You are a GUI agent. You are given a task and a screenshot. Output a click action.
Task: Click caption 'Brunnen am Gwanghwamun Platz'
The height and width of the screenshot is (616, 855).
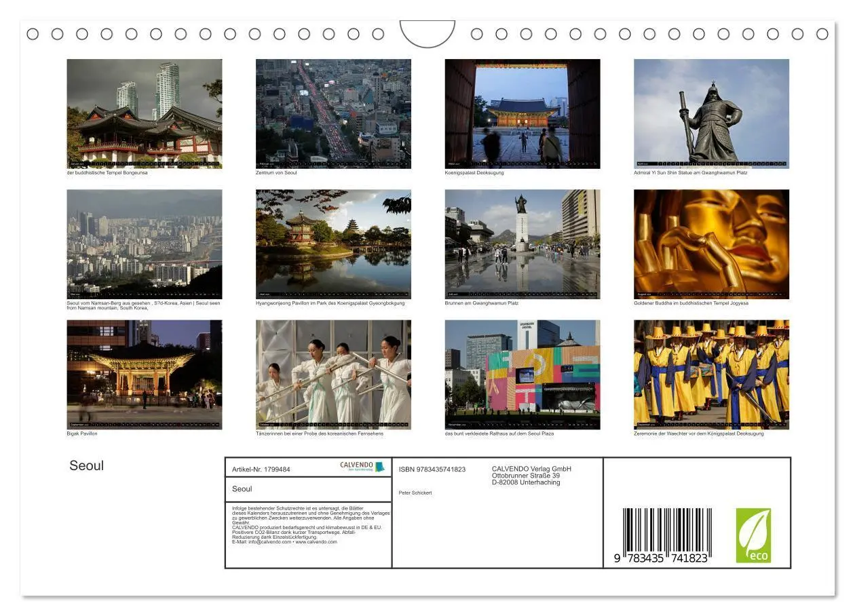pyautogui.click(x=481, y=303)
